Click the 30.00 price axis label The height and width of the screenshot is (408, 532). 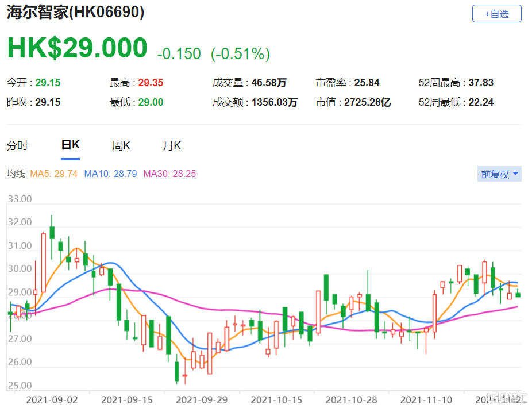[x=20, y=269]
